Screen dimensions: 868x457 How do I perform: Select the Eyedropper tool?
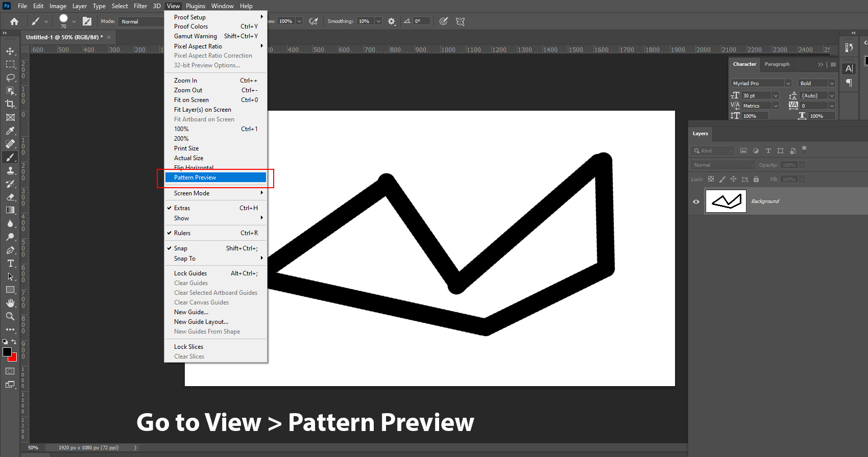coord(10,131)
